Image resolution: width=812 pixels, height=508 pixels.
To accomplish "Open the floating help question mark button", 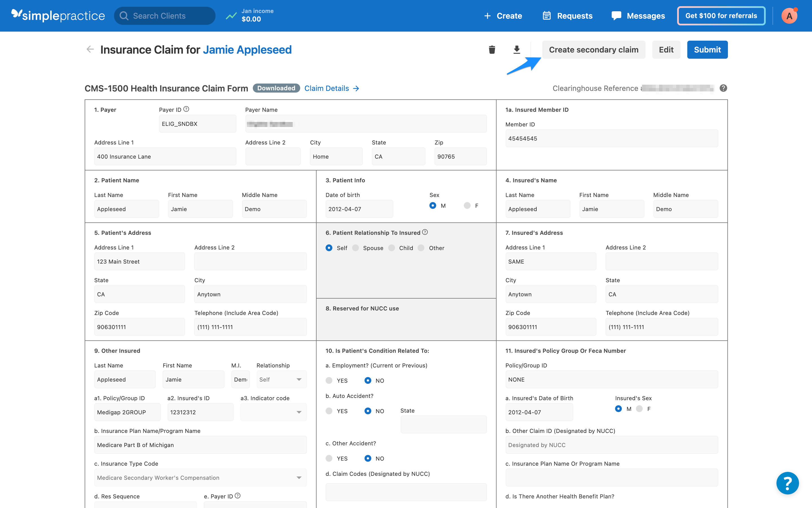I will (x=787, y=483).
